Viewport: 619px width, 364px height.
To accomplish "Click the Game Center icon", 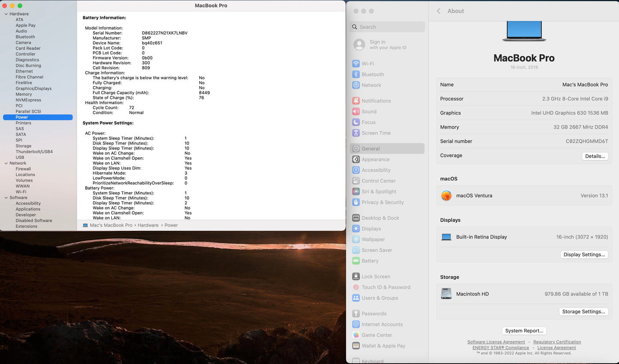I will click(356, 335).
